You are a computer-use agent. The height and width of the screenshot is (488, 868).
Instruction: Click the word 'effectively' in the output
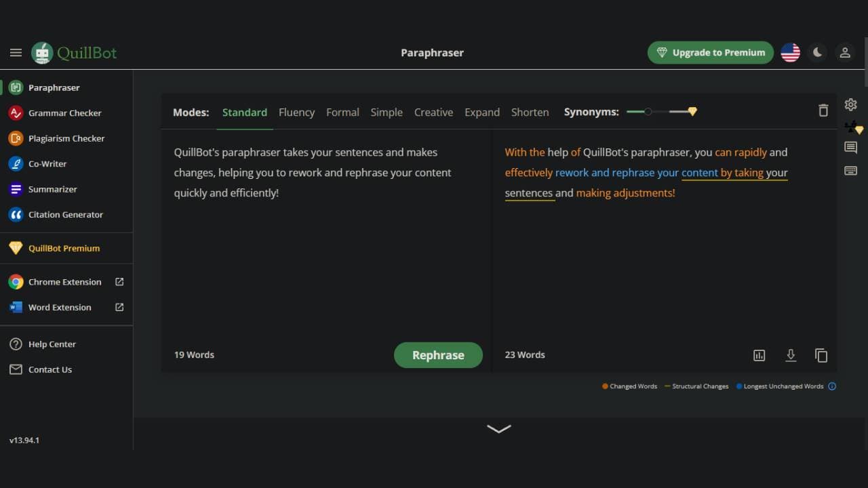(x=529, y=173)
